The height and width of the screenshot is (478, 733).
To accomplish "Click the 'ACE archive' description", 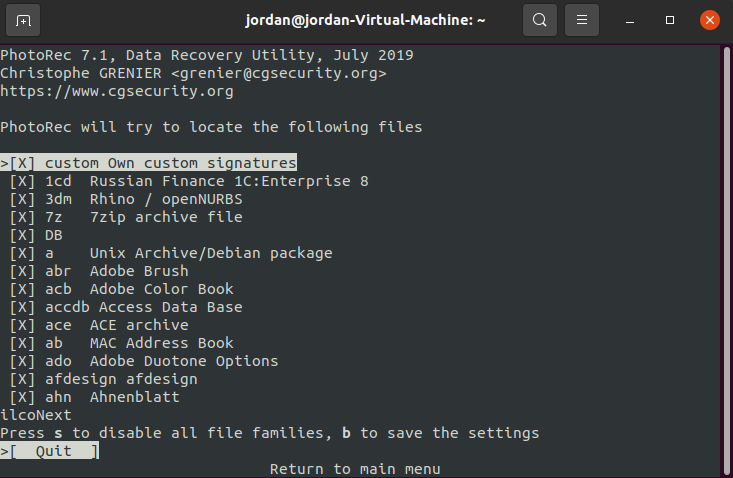I will click(139, 325).
